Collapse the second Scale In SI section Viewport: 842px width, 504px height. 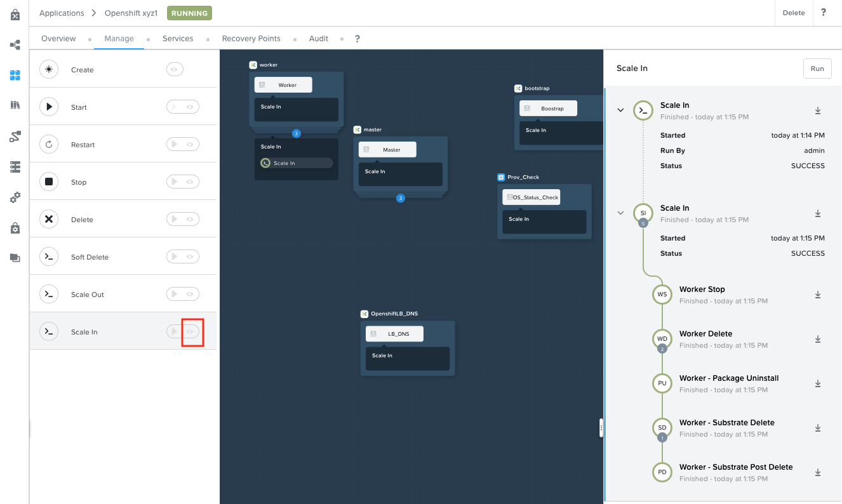click(x=620, y=213)
